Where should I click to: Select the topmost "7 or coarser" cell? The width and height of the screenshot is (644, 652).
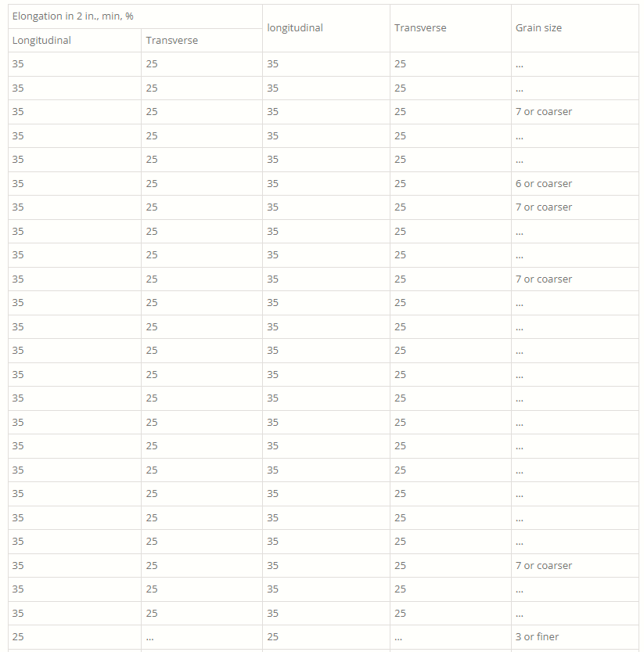point(544,112)
